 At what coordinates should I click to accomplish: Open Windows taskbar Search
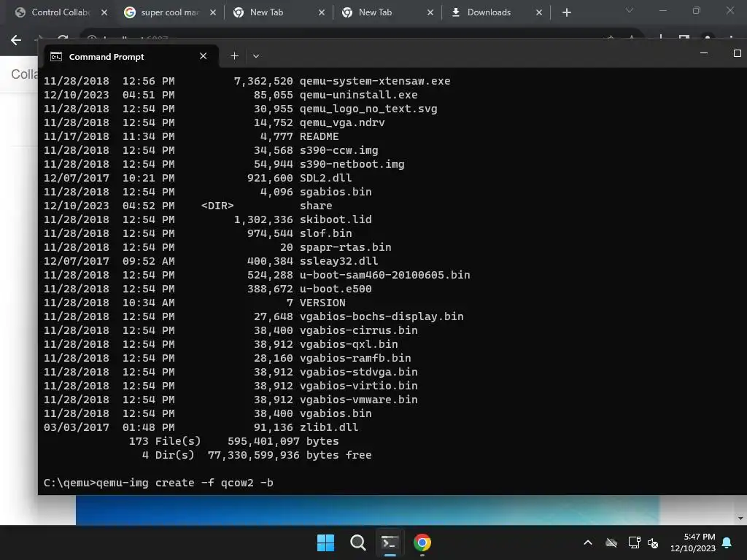357,542
